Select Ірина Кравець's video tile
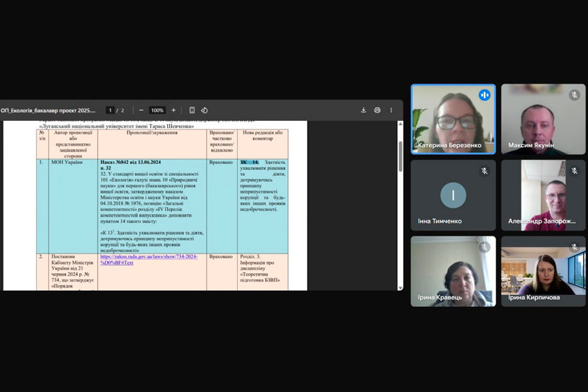Screen dimensions: 588x392 pos(453,271)
